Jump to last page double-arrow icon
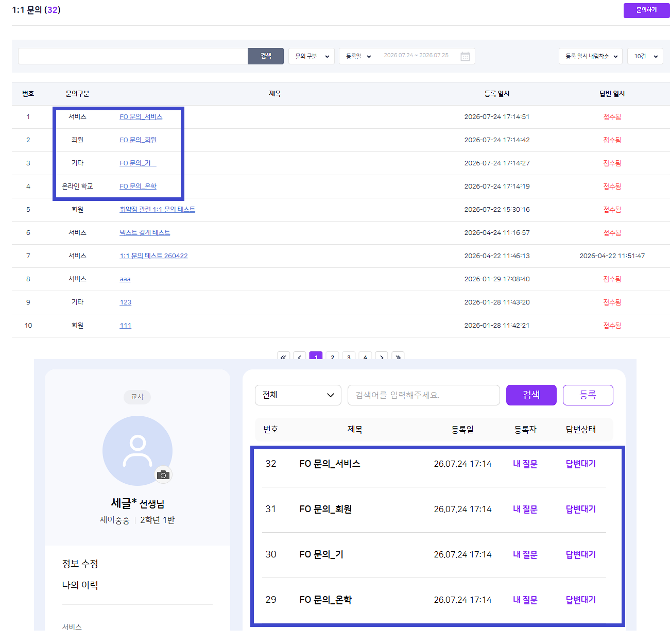The image size is (670, 644). (x=398, y=357)
